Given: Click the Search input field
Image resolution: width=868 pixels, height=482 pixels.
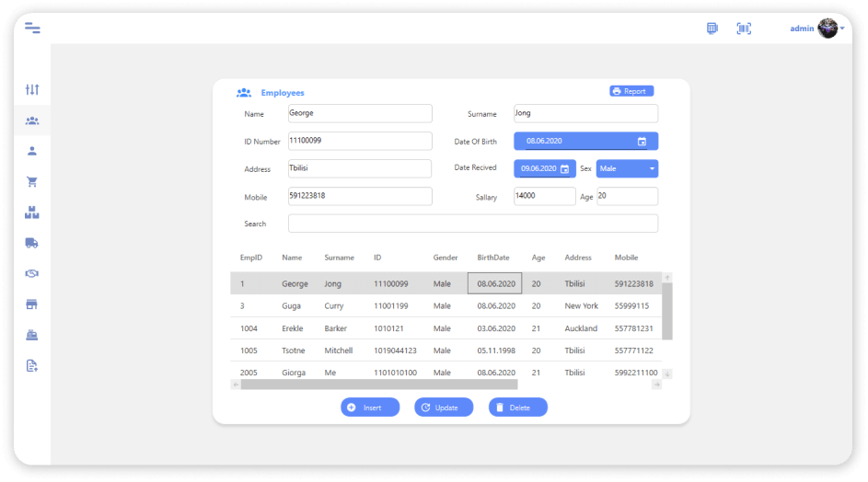Looking at the screenshot, I should (x=473, y=224).
